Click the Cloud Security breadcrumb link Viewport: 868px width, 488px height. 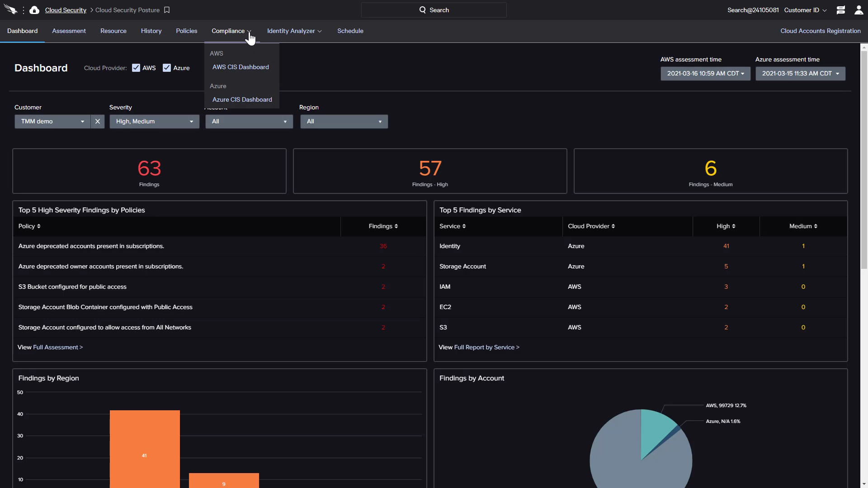point(66,10)
